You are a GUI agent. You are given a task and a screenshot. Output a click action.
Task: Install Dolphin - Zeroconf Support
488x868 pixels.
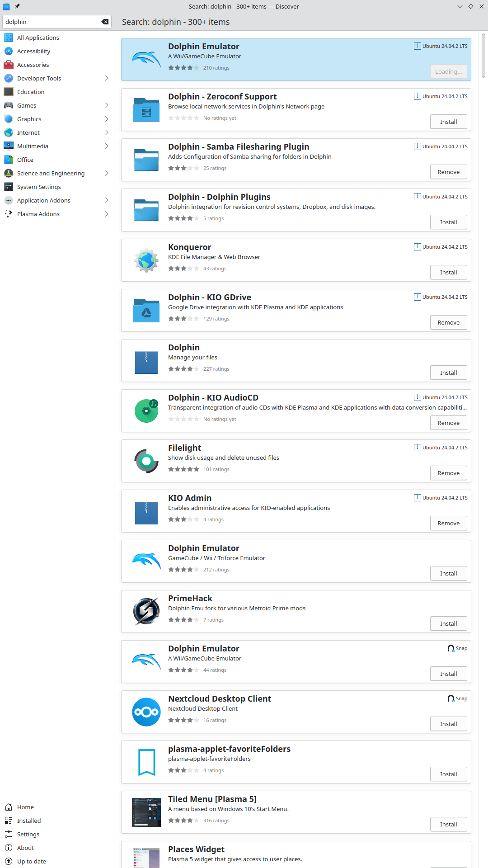click(449, 122)
